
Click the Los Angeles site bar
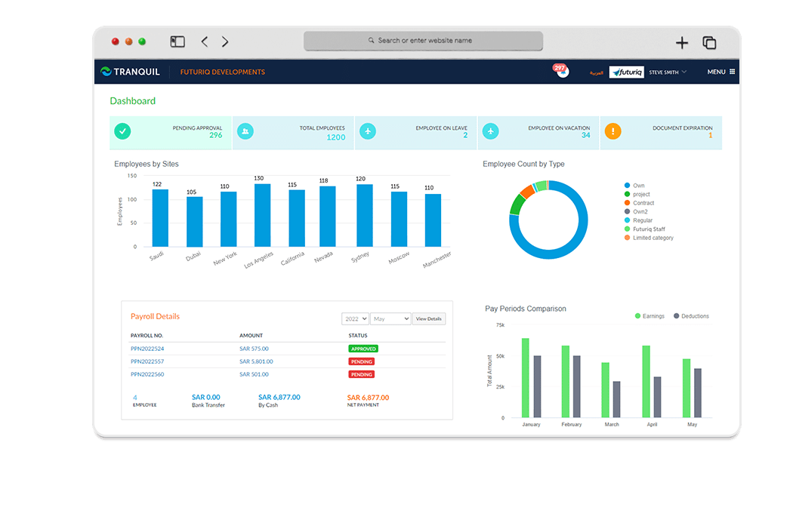click(x=263, y=215)
